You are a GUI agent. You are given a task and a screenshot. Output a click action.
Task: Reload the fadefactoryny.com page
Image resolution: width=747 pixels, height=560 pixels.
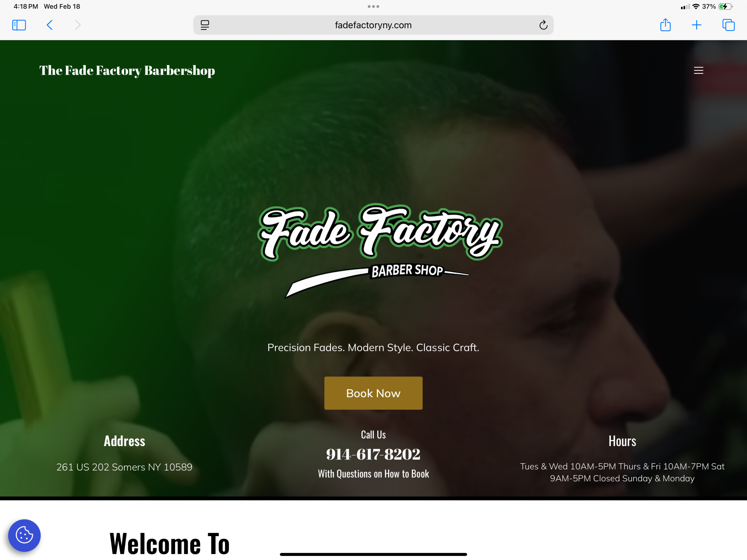click(543, 25)
